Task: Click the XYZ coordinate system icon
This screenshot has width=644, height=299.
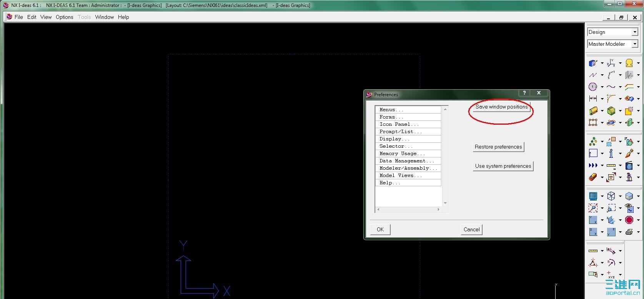Action: (611, 63)
